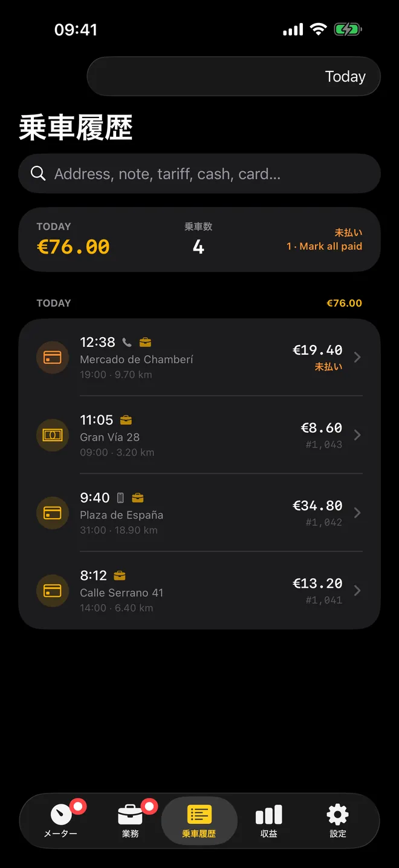399x868 pixels.
Task: Tap the briefcase icon next to 11:05
Action: coord(126,419)
